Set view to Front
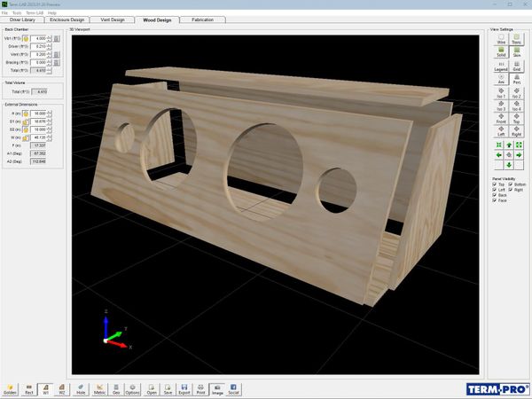 pos(501,119)
